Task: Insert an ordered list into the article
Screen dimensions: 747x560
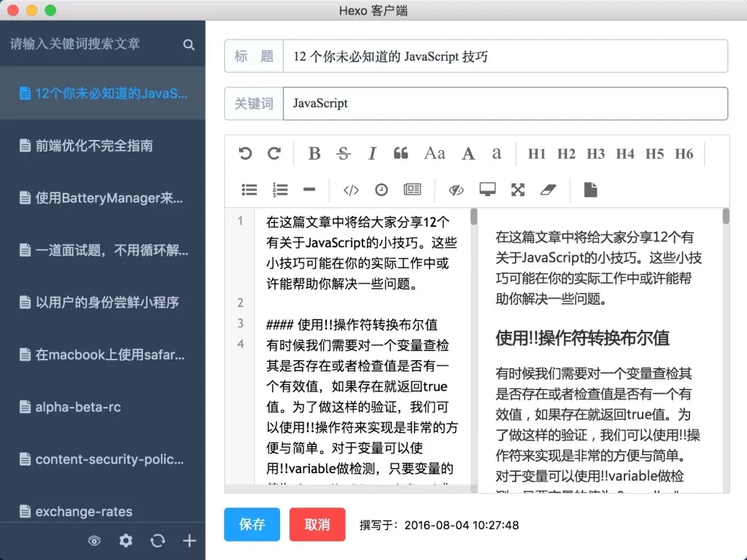Action: click(x=279, y=189)
